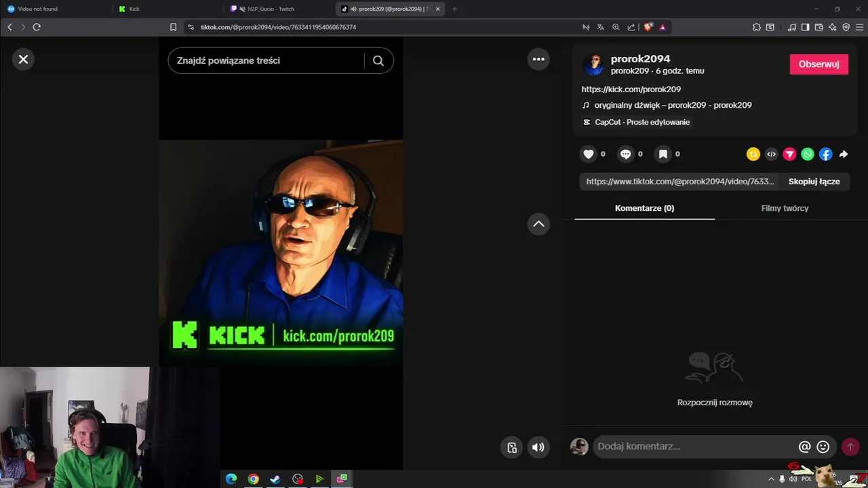The image size is (868, 488).
Task: Open a new browser tab
Action: click(454, 9)
